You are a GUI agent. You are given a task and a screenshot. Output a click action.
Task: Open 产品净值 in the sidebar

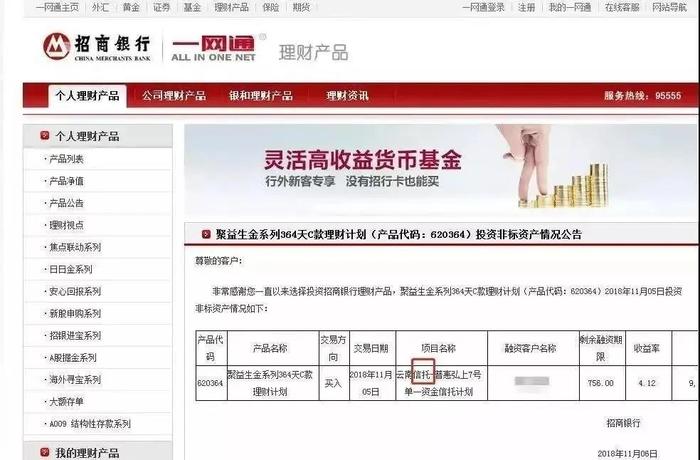coord(66,181)
